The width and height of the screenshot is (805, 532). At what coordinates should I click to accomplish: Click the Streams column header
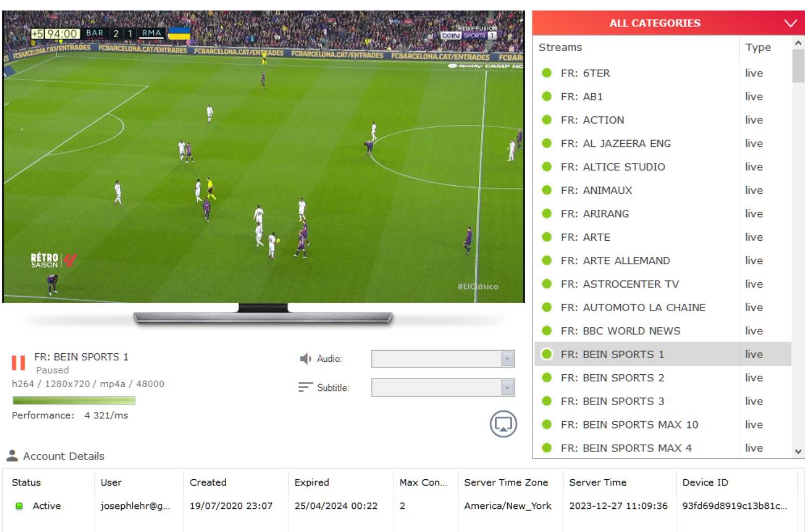(x=560, y=47)
